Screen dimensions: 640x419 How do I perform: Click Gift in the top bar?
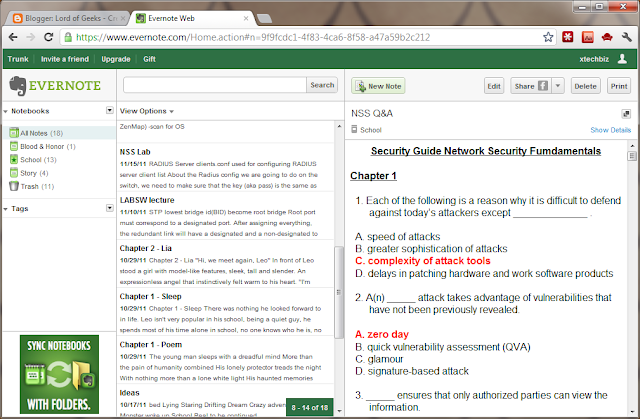pos(149,59)
